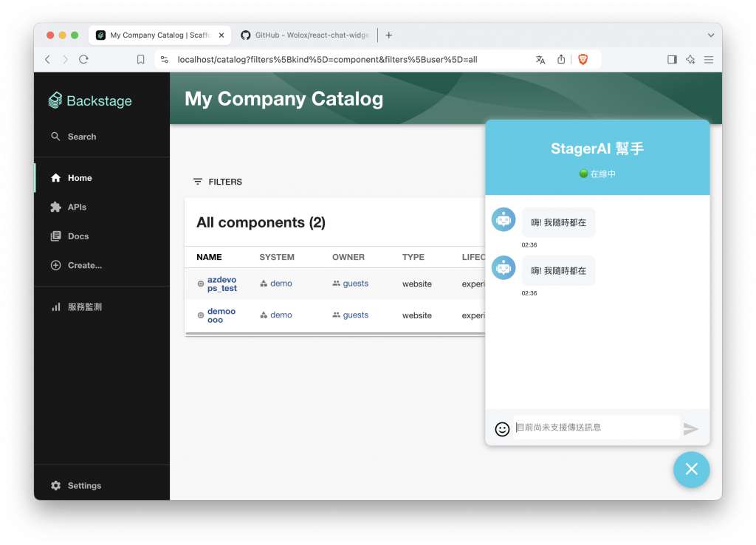Sort by the SYSTEM column header

[x=277, y=257]
